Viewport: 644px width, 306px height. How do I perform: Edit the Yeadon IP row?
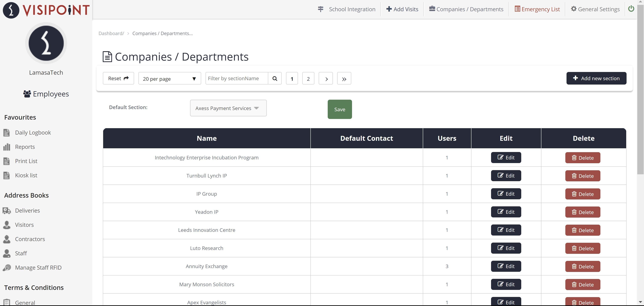(506, 212)
